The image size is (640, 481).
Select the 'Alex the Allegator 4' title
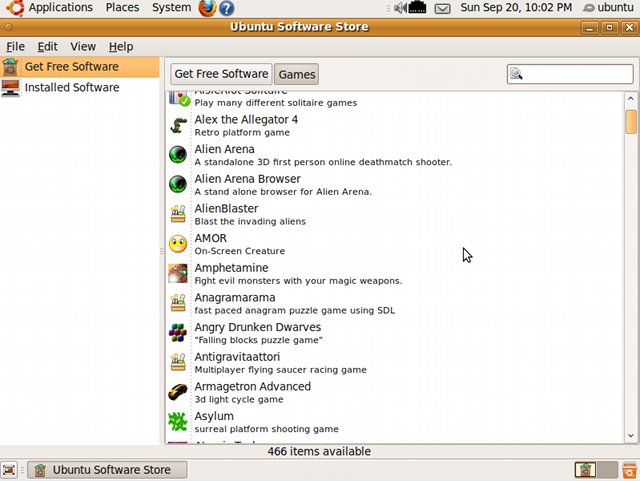pyautogui.click(x=246, y=120)
